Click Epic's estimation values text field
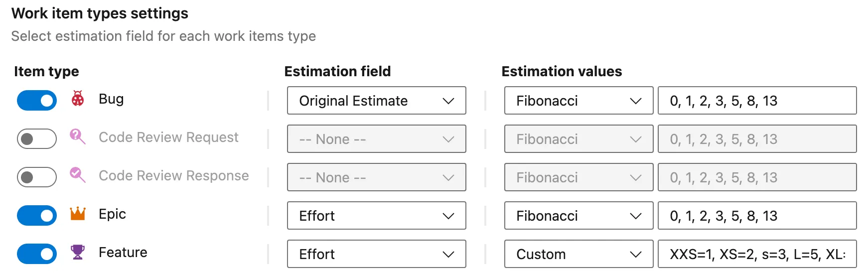Image resolution: width=868 pixels, height=274 pixels. pyautogui.click(x=757, y=216)
